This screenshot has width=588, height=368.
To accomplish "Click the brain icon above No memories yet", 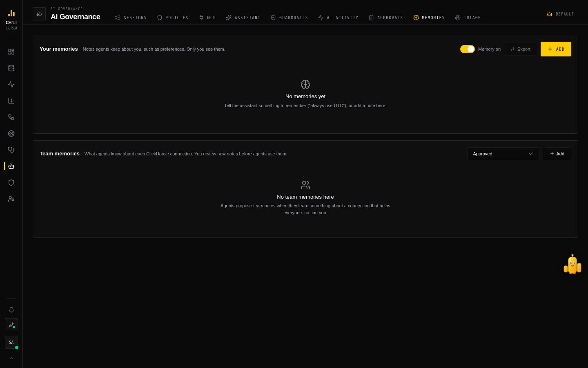I will 305,84.
